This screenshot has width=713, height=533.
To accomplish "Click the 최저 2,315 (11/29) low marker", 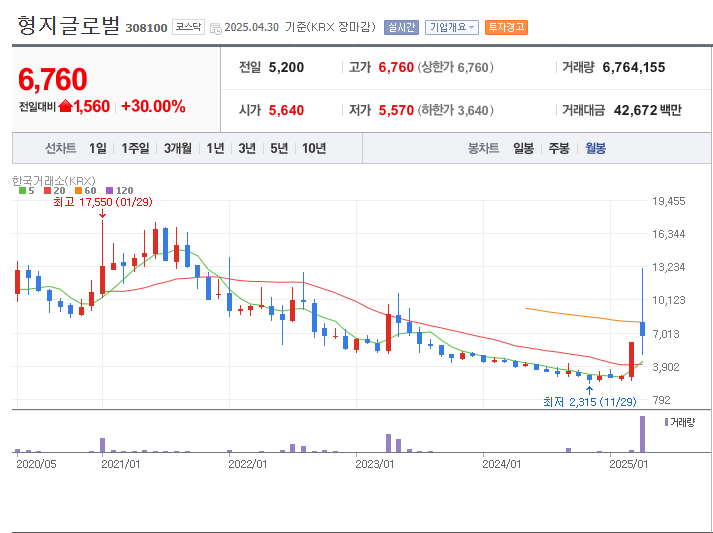I will point(589,402).
